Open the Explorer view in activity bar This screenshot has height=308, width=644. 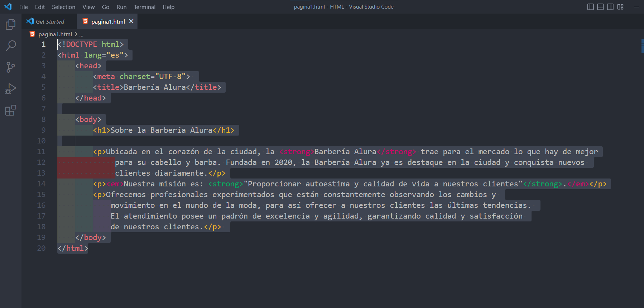(x=11, y=24)
